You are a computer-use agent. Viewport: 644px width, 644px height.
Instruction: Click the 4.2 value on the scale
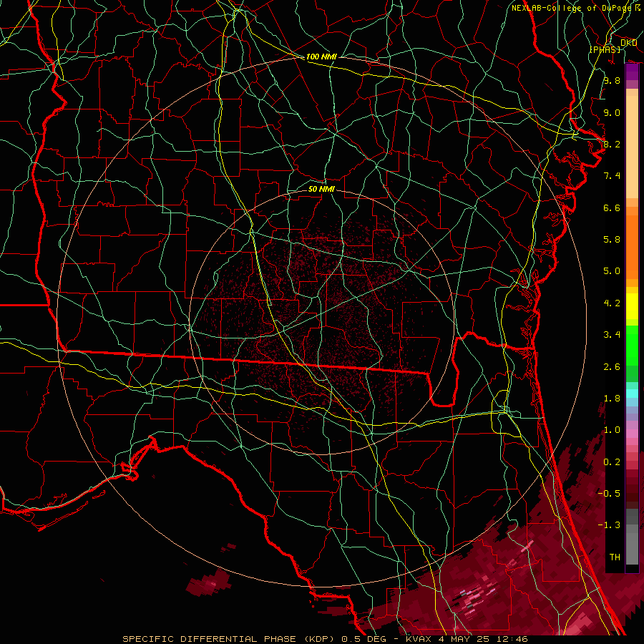click(612, 303)
